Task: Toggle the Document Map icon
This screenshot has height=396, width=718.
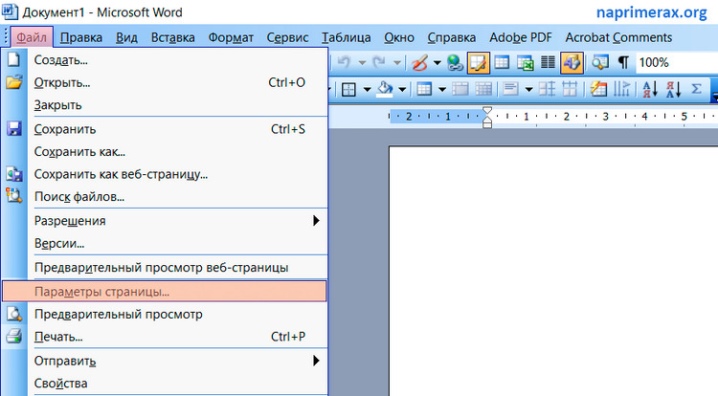Action: (599, 63)
